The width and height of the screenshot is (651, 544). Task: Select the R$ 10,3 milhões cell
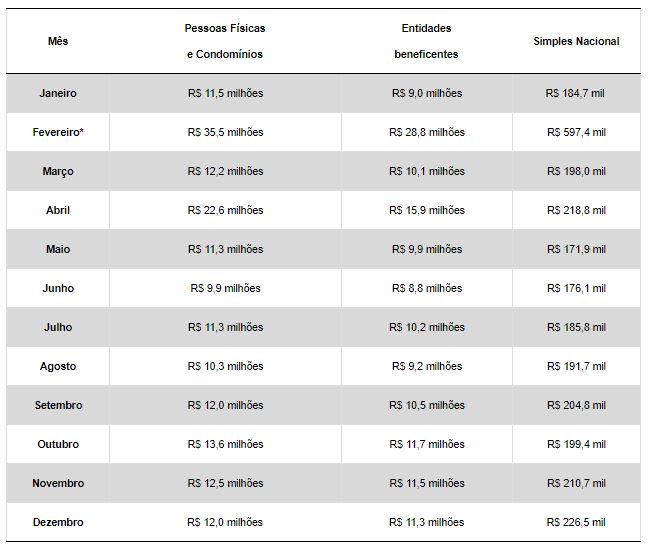[x=225, y=366]
